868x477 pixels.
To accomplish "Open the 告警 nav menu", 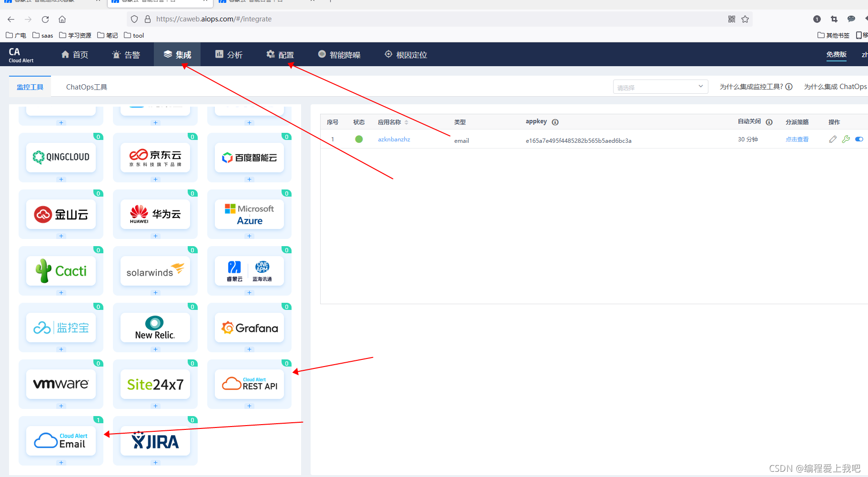I will [x=126, y=55].
